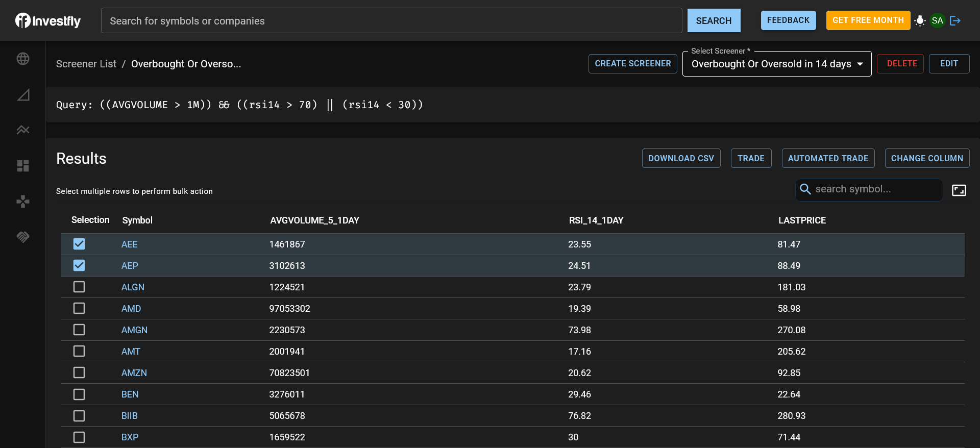Open the AMGN symbol link
Viewport: 980px width, 448px height.
134,330
